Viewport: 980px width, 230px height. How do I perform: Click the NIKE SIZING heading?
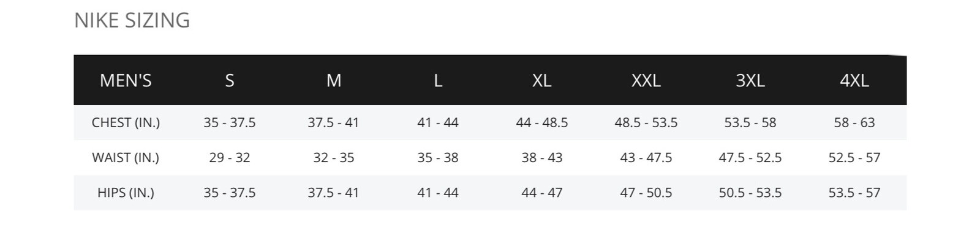pyautogui.click(x=132, y=20)
